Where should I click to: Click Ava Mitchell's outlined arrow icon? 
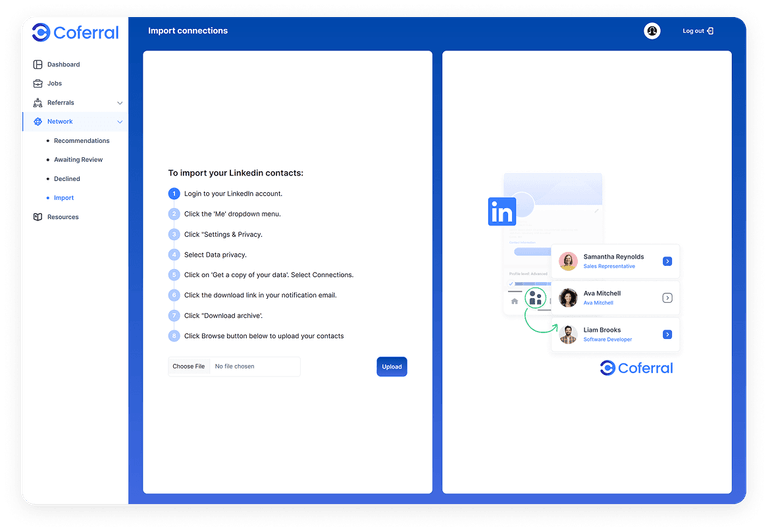click(x=667, y=298)
